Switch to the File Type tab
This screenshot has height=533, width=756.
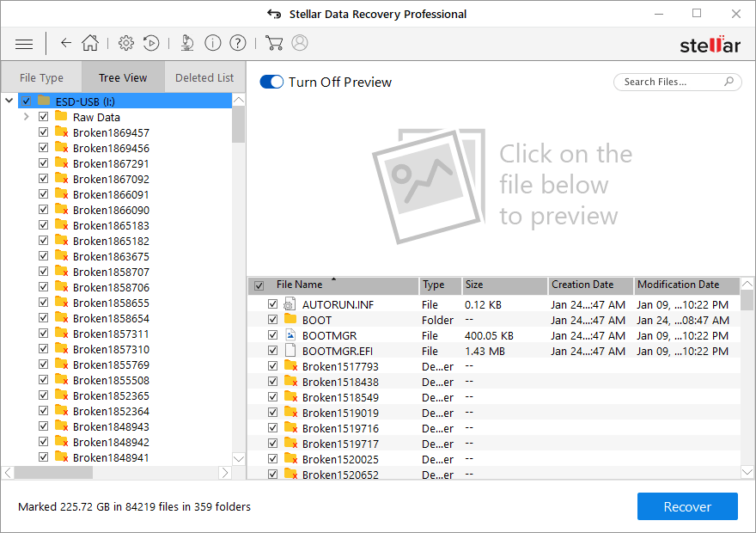pos(41,77)
